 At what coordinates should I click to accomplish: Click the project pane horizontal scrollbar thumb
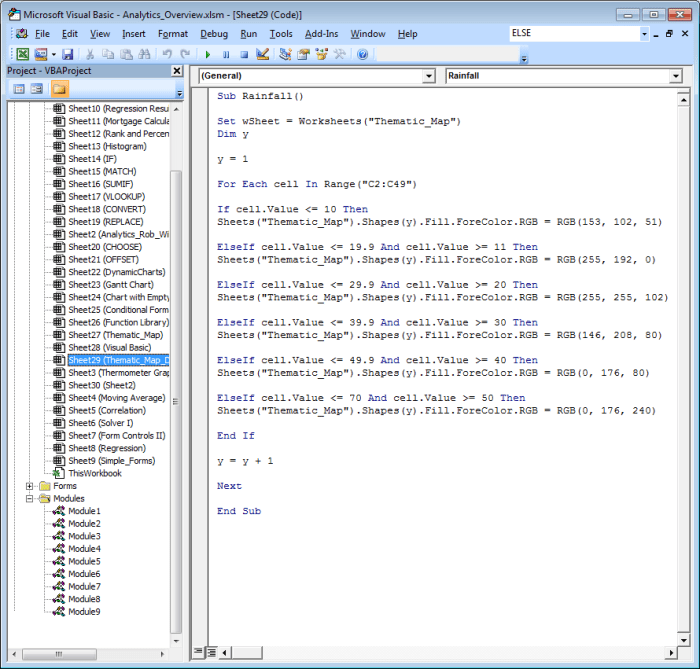[59, 654]
